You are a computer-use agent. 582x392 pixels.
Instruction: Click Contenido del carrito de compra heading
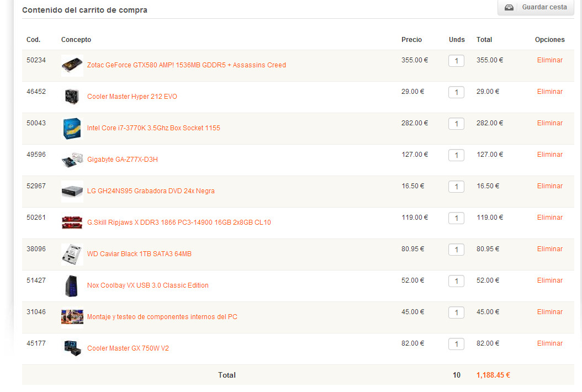84,10
